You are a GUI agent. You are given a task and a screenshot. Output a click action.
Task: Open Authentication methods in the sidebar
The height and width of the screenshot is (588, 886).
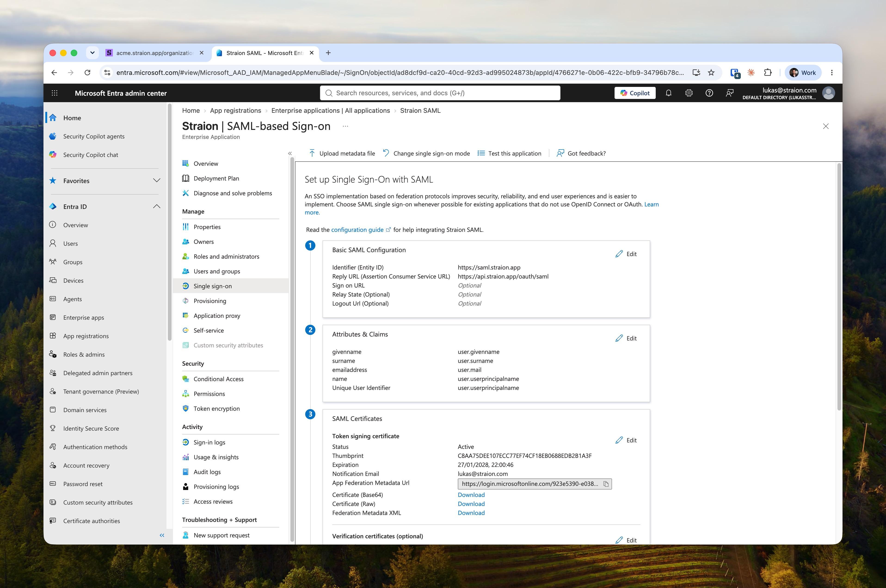click(95, 447)
